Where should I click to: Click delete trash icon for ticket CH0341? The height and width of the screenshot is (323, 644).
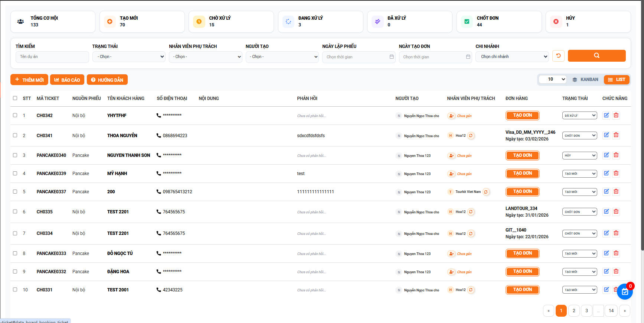(x=616, y=135)
